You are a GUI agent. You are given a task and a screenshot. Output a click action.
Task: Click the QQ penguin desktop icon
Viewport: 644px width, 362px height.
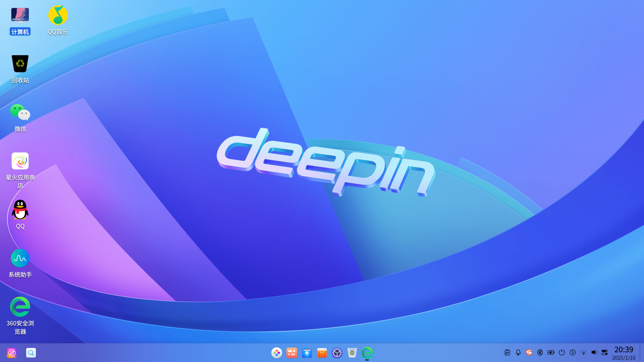pyautogui.click(x=20, y=215)
